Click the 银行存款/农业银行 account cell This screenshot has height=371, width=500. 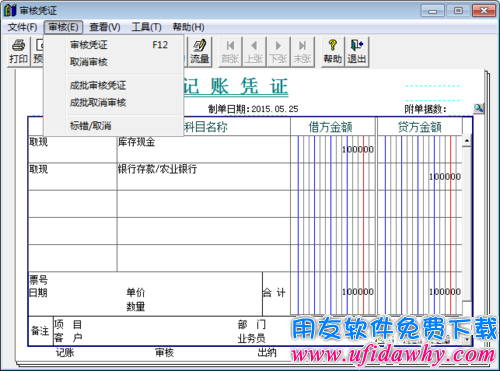pos(204,176)
